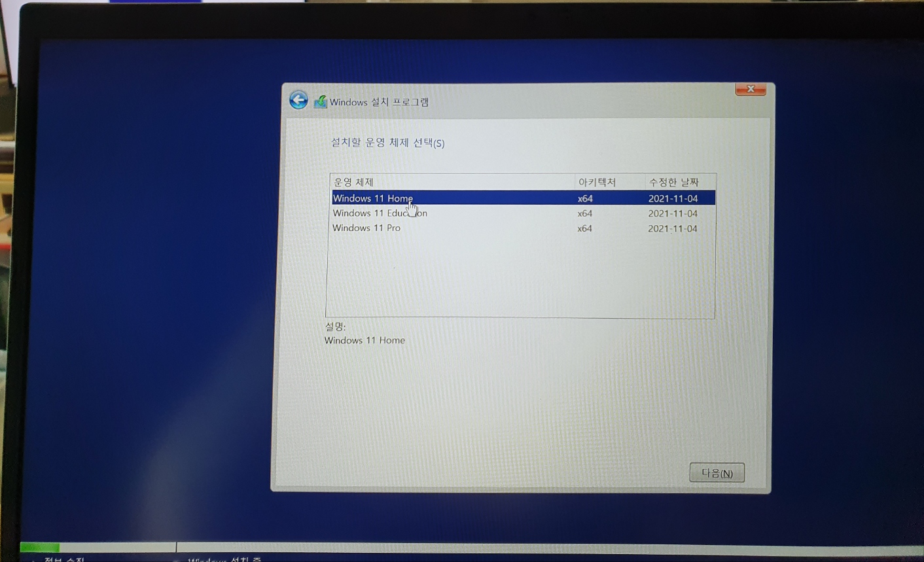Click the Windows setup program icon
The height and width of the screenshot is (562, 924).
coord(320,101)
